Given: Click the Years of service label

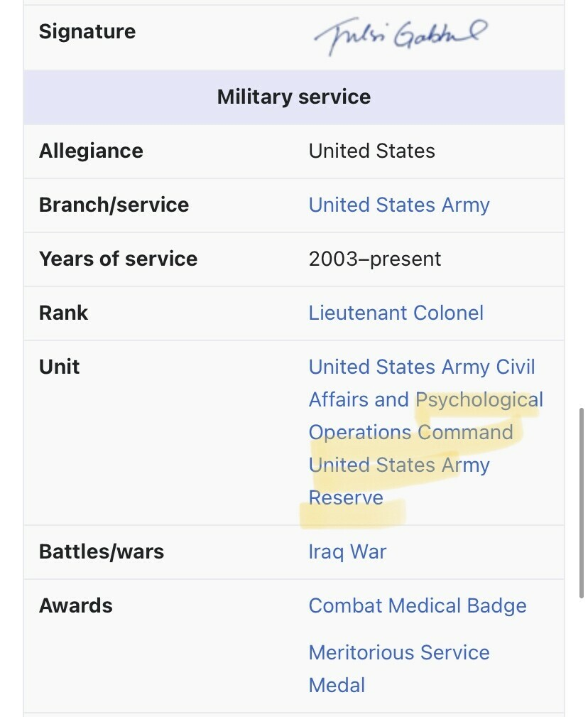Looking at the screenshot, I should coord(118,259).
